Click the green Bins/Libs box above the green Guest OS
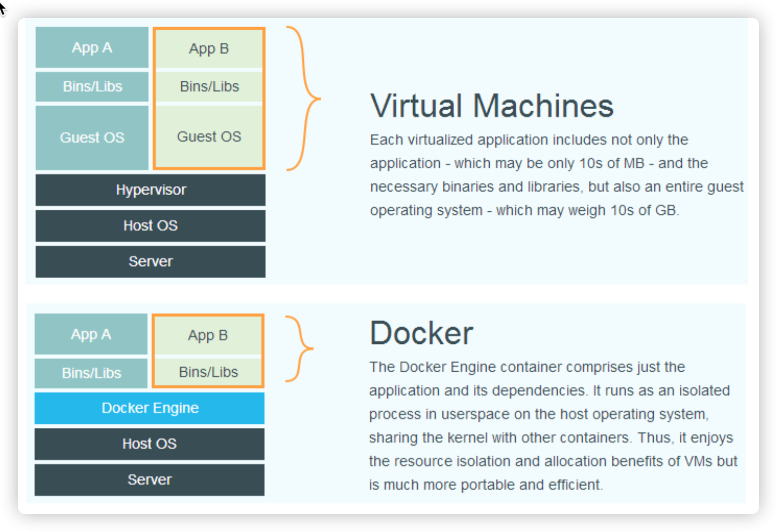Screen dimensions: 777x532 click(x=209, y=86)
